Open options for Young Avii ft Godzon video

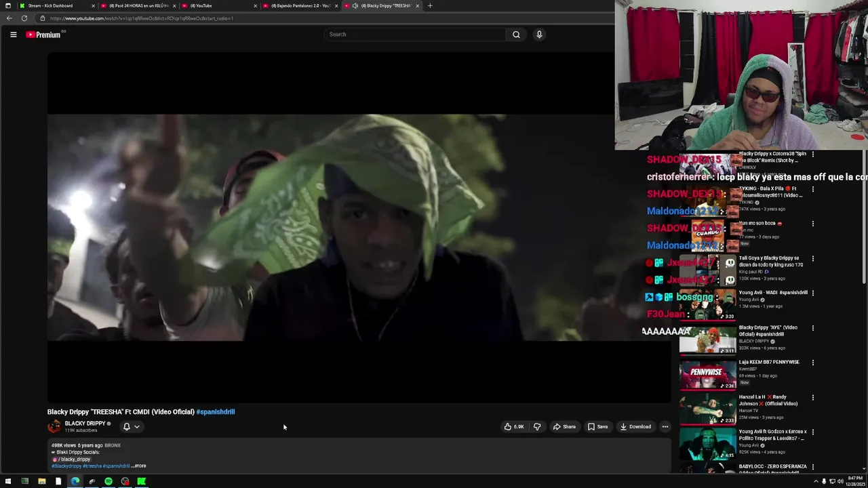(813, 432)
